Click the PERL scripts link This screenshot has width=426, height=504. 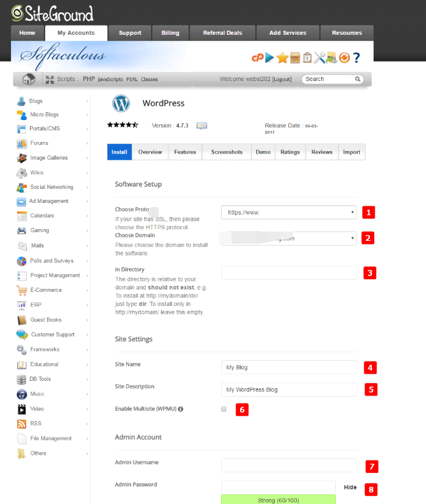point(132,79)
